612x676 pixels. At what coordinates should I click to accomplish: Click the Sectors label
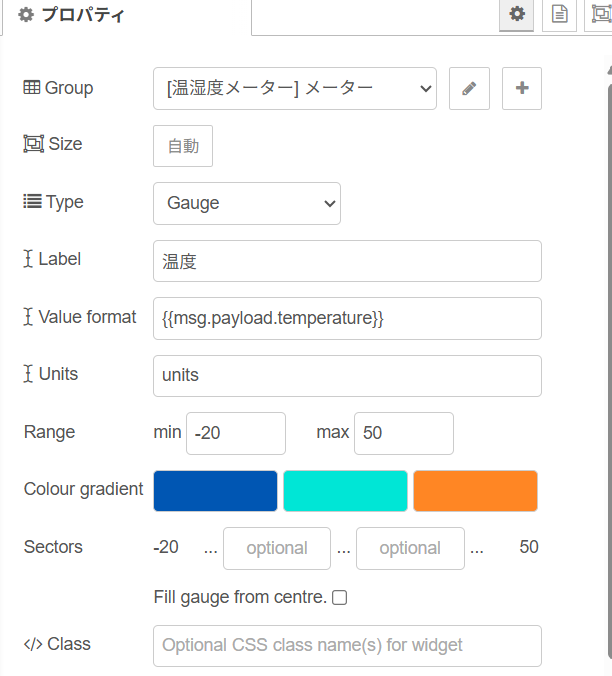pyautogui.click(x=53, y=547)
